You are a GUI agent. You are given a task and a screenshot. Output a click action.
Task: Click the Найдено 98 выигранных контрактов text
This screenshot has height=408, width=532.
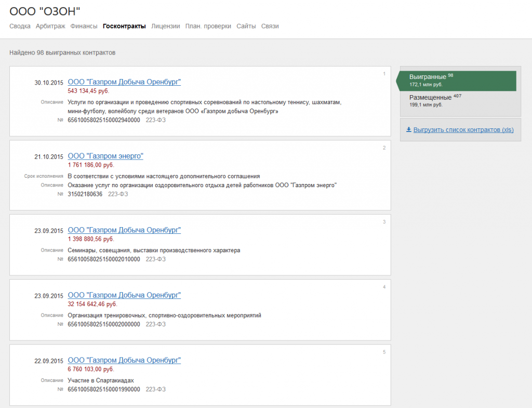click(62, 52)
